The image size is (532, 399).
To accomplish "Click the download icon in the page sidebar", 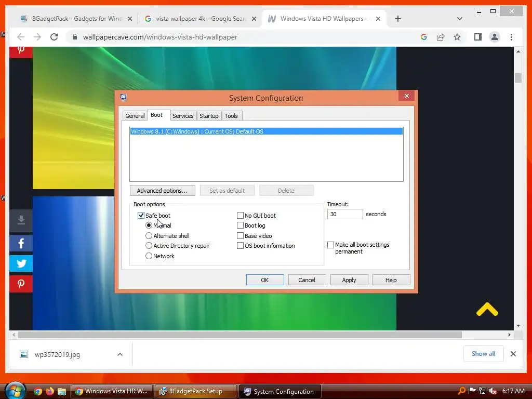I will pos(21,220).
